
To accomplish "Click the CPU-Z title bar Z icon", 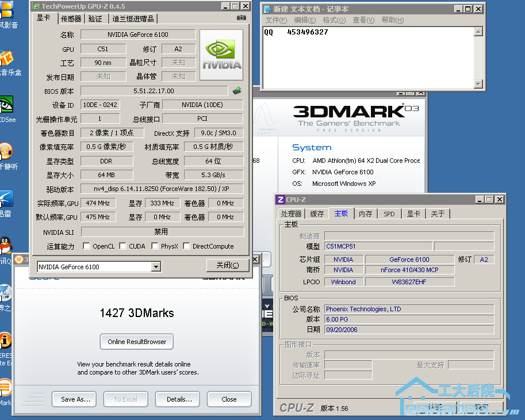I will click(280, 200).
